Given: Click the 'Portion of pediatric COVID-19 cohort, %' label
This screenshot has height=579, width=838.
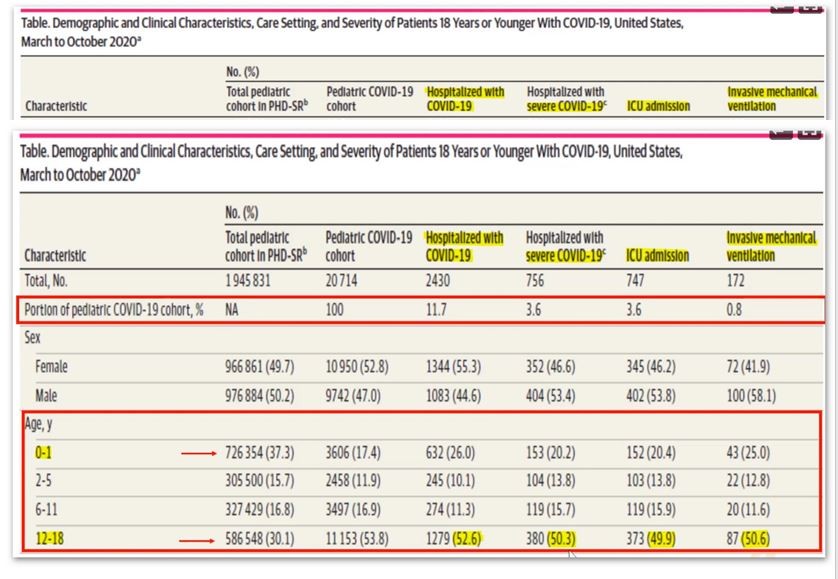Looking at the screenshot, I should click(x=115, y=310).
